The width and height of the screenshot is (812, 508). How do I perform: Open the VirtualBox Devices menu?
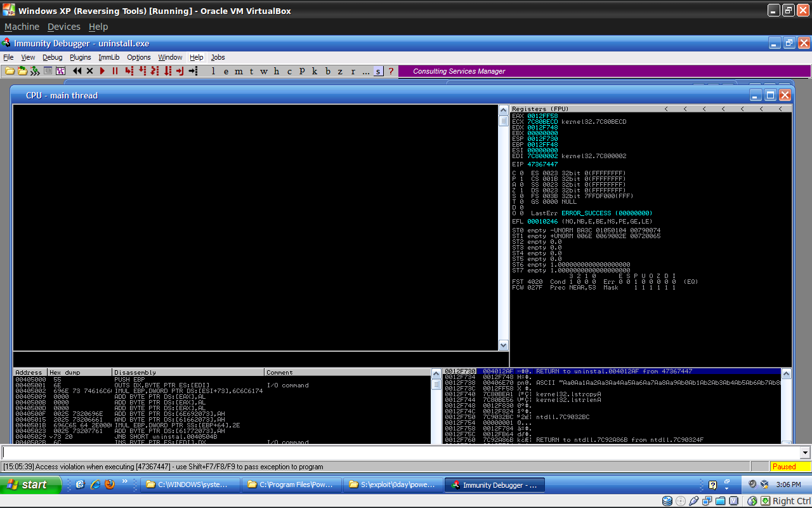point(64,27)
